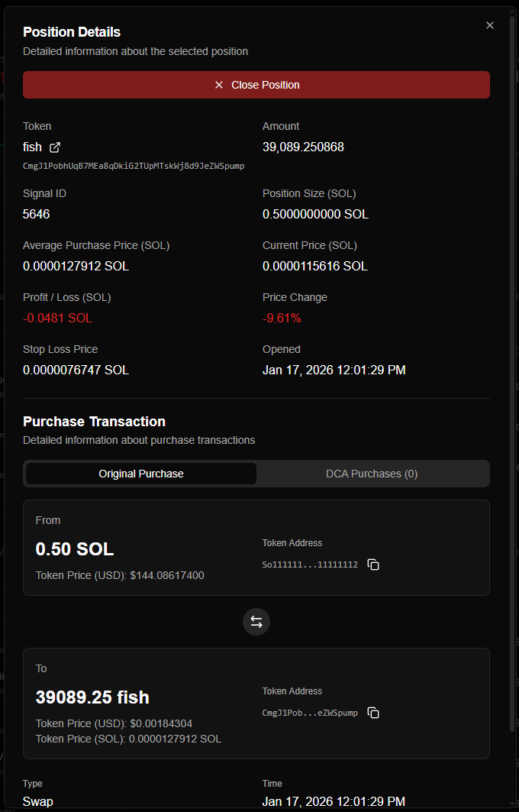519x812 pixels.
Task: Switch to the DCA Purchases tab
Action: [372, 474]
